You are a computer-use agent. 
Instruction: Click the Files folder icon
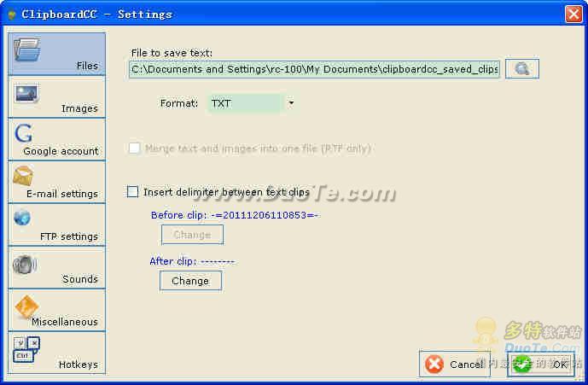[x=27, y=50]
